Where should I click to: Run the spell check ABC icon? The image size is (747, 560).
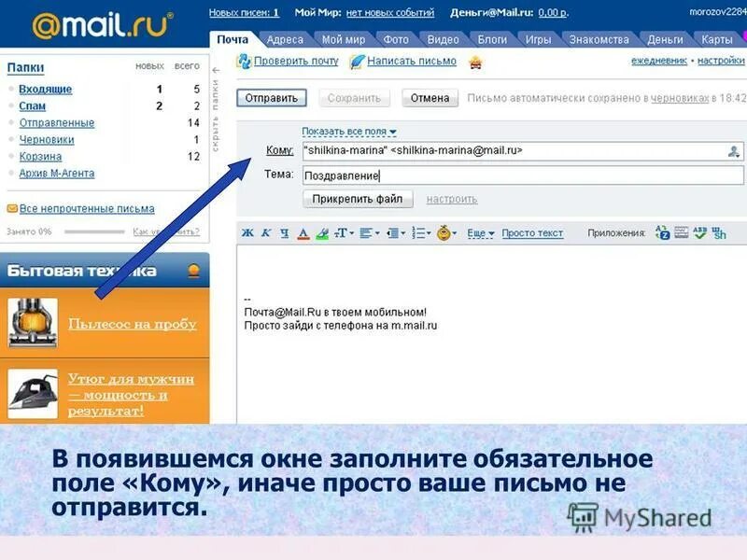point(699,232)
